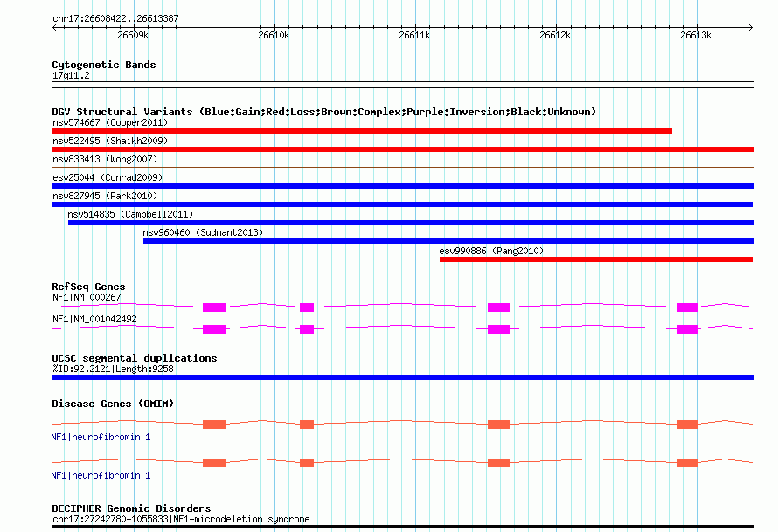Click third exon of NF1|NM_000267

tap(498, 307)
